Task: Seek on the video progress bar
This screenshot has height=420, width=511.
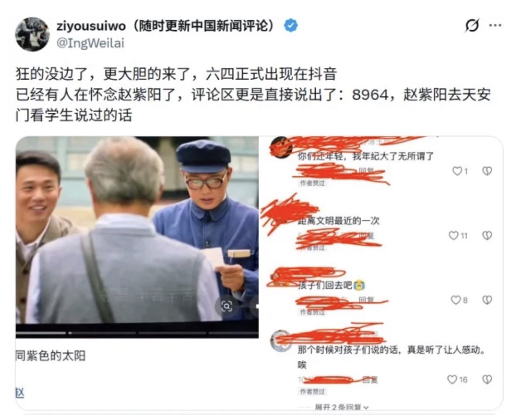Action: click(x=137, y=333)
